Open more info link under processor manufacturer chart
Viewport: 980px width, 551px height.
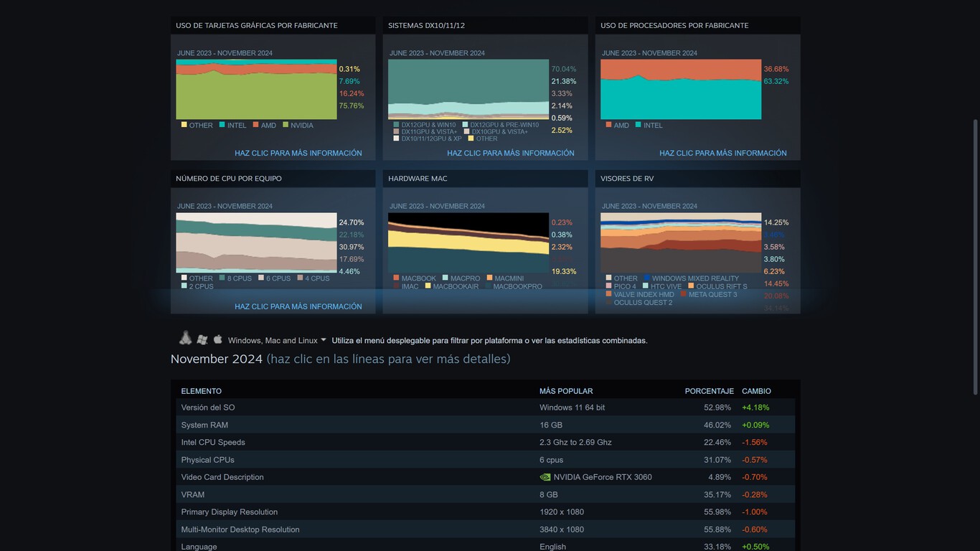click(722, 153)
